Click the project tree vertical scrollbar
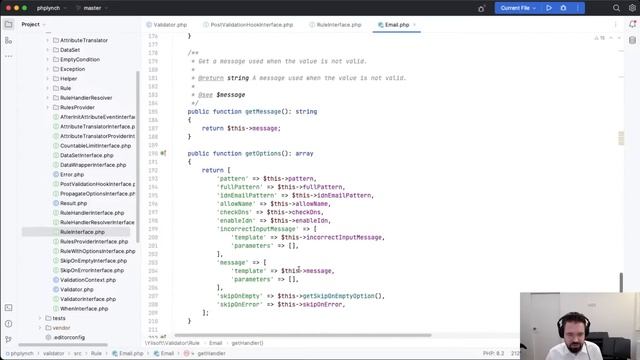Image resolution: width=640 pixels, height=360 pixels. click(138, 157)
